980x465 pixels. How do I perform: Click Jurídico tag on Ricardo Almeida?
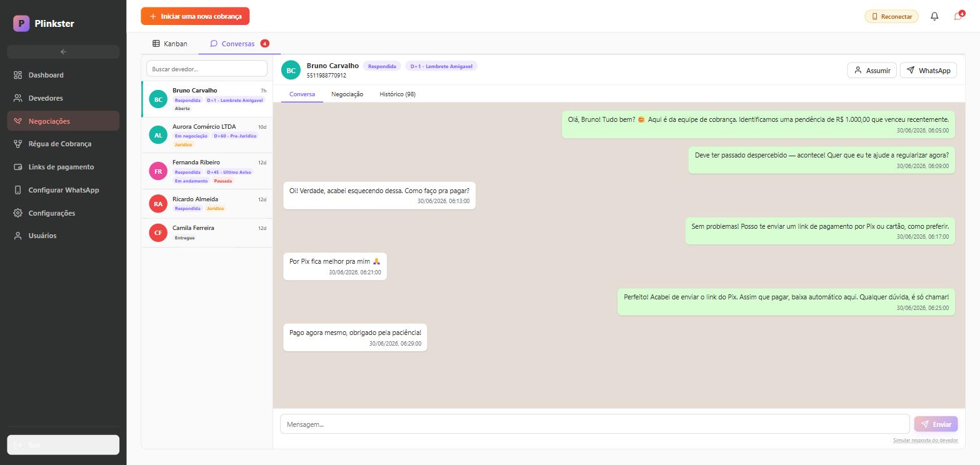pyautogui.click(x=215, y=209)
